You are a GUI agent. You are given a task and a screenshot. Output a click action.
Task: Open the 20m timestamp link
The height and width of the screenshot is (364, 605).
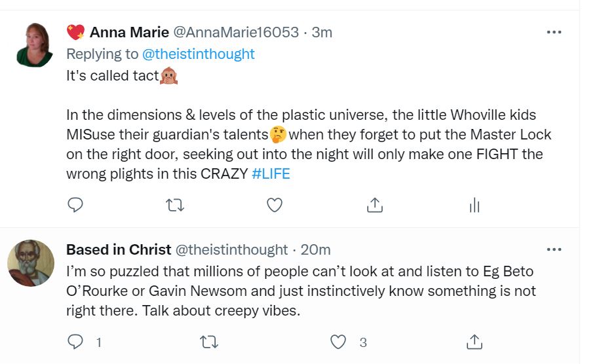[x=315, y=249]
